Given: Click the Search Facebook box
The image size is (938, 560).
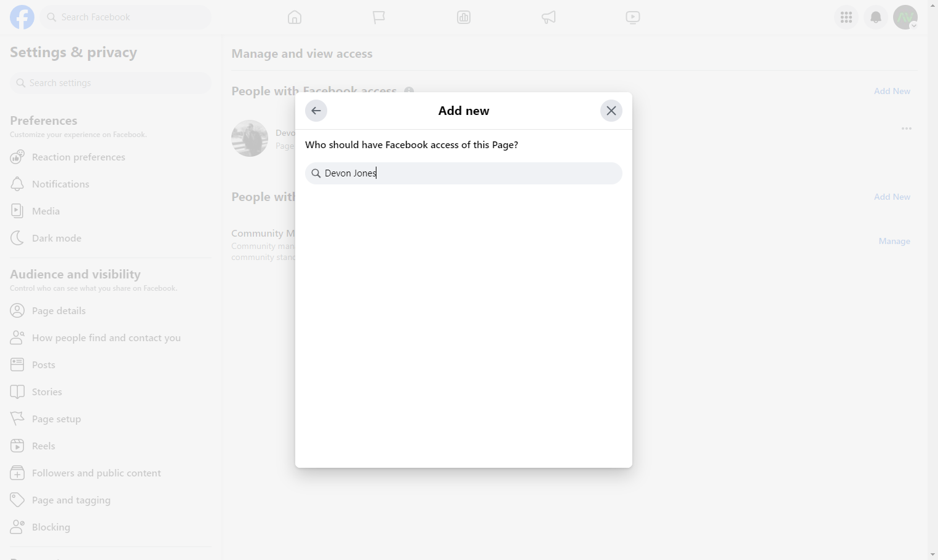Looking at the screenshot, I should pyautogui.click(x=125, y=17).
